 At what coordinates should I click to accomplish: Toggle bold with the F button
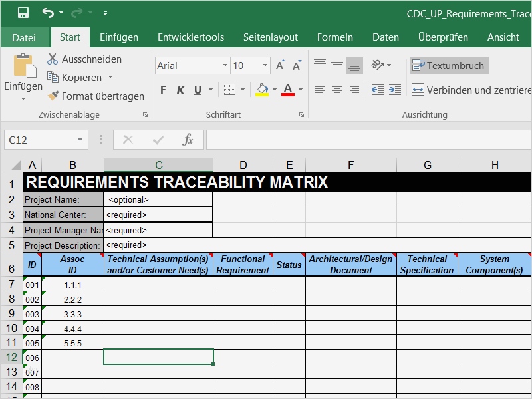[x=162, y=90]
